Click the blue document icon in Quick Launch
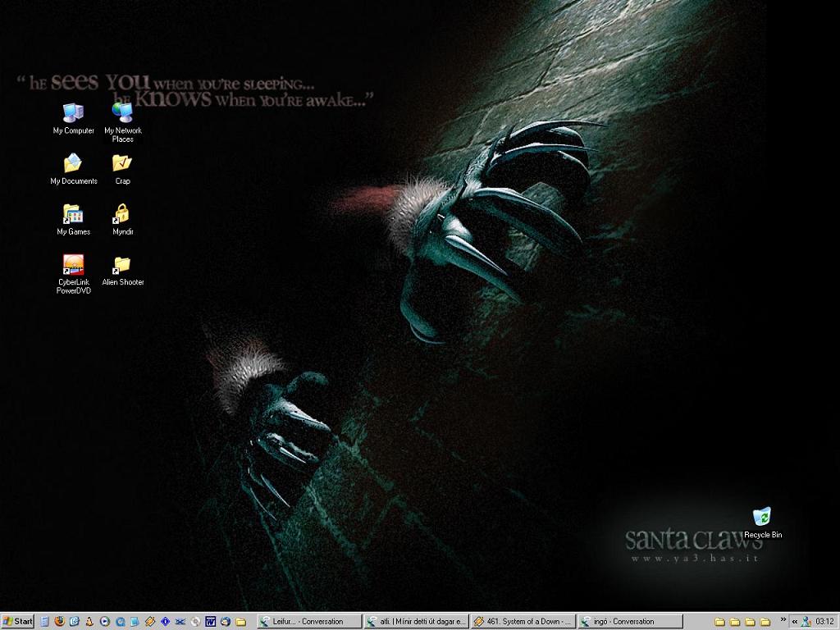 [x=135, y=622]
